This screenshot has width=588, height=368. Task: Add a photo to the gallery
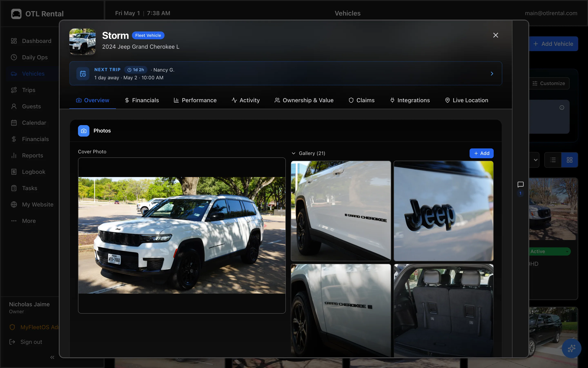click(481, 153)
